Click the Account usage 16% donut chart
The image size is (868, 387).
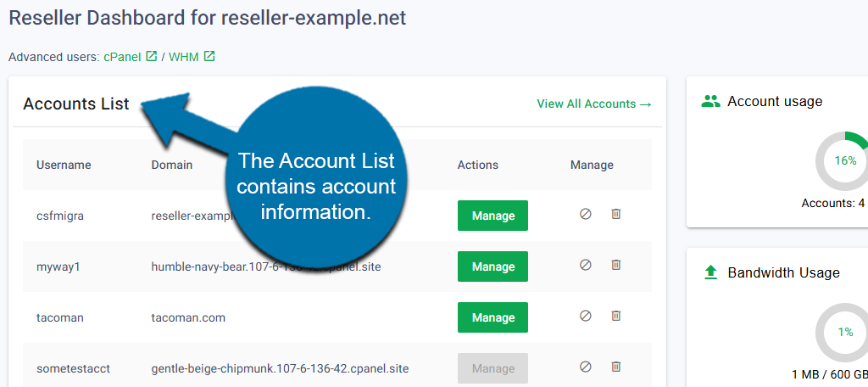pyautogui.click(x=844, y=160)
